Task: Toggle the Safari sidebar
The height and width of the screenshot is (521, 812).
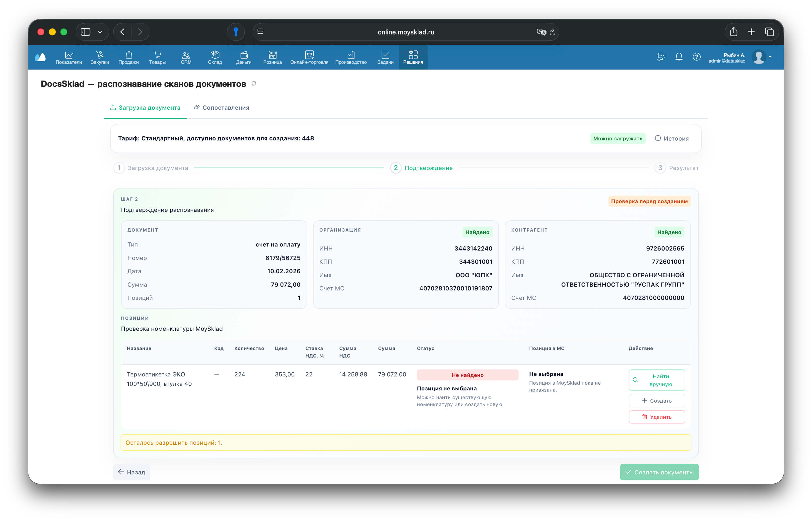Action: (85, 32)
